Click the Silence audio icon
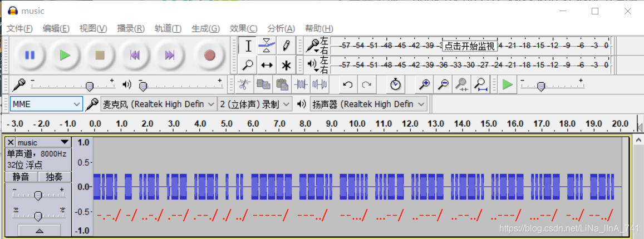 click(319, 85)
